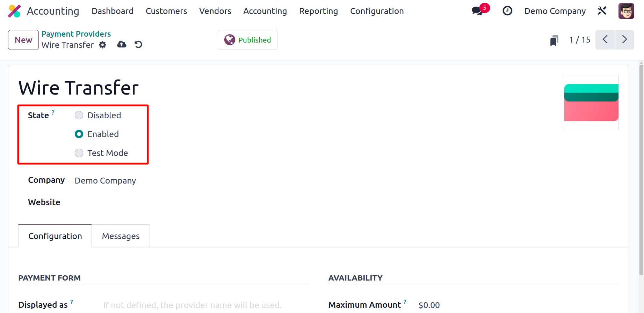
Task: Go to the previous record arrow
Action: [x=605, y=40]
